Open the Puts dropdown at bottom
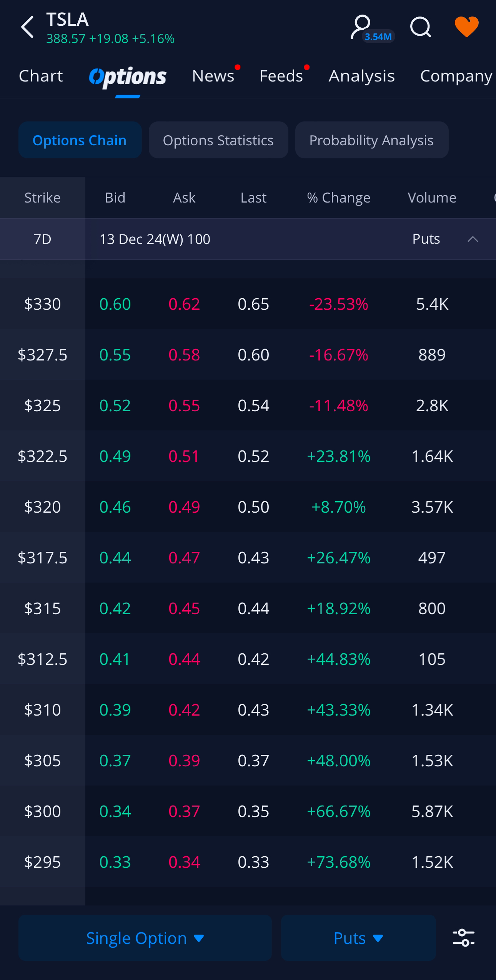The width and height of the screenshot is (496, 980). coord(358,938)
